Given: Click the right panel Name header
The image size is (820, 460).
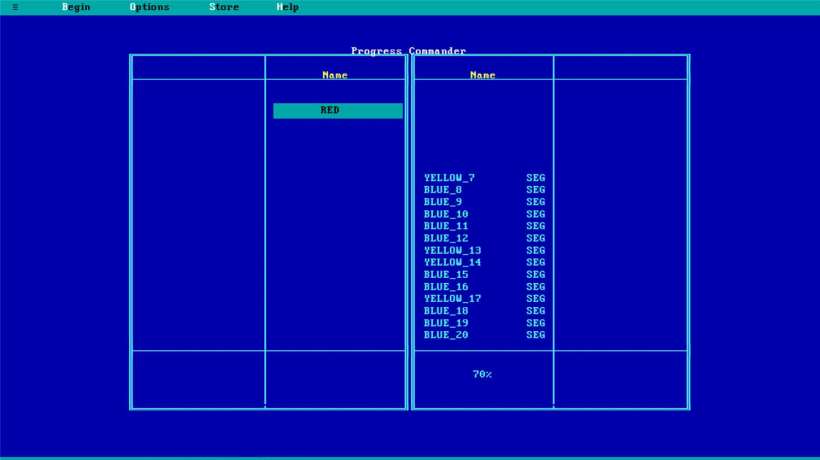Looking at the screenshot, I should click(x=483, y=75).
